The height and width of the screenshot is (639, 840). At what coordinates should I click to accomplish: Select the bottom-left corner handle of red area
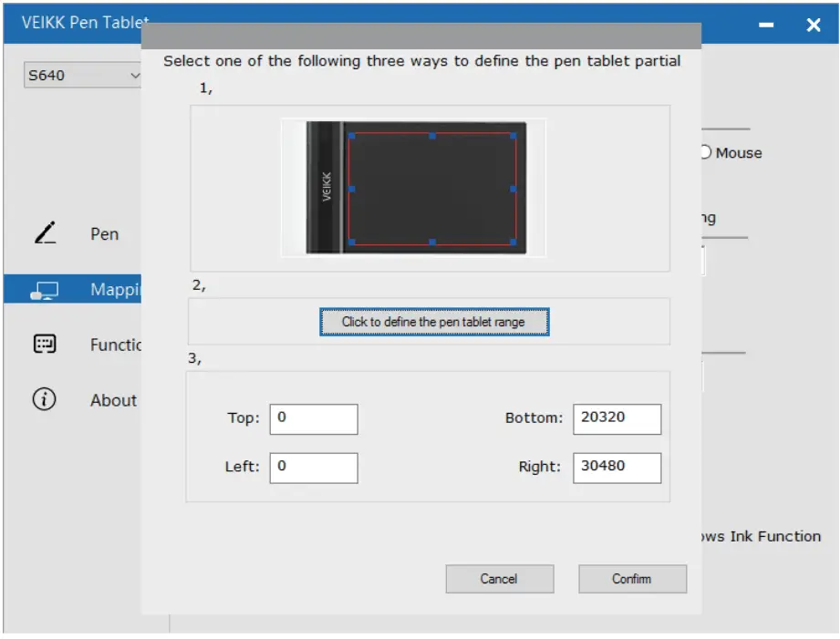[351, 242]
